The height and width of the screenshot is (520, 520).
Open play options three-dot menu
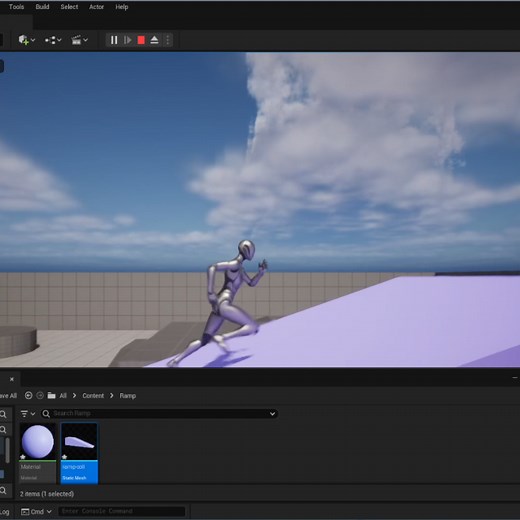(x=168, y=40)
